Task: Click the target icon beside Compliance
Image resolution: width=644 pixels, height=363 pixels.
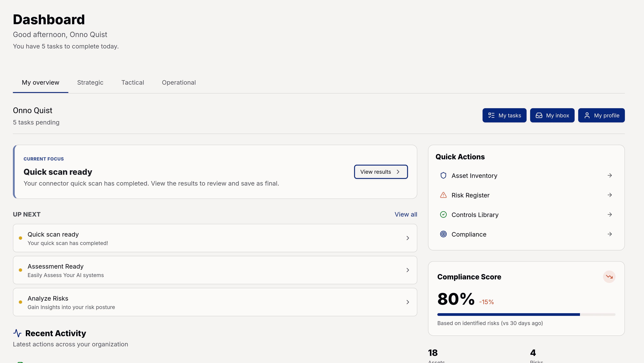Action: click(x=443, y=234)
